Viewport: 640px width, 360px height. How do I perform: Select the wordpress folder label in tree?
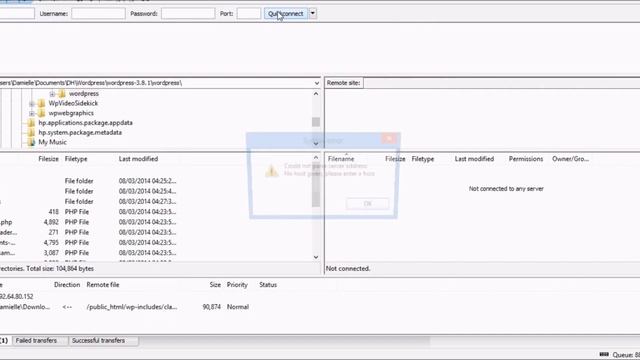point(84,93)
